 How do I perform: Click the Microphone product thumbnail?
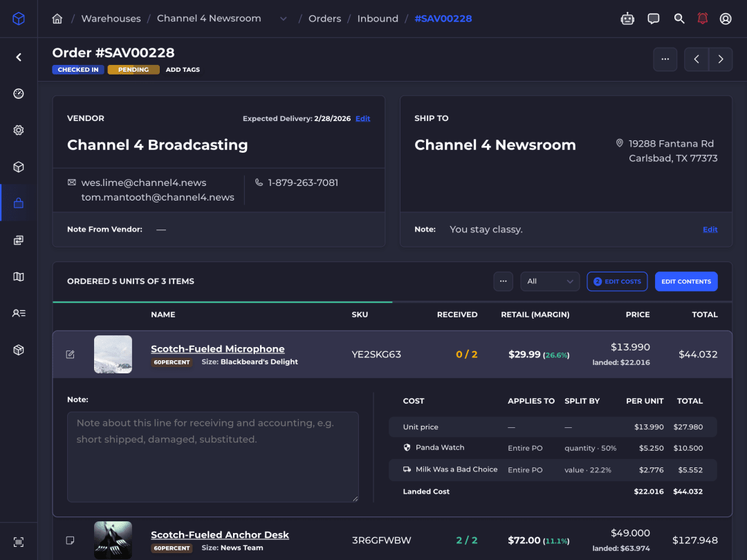click(x=113, y=354)
